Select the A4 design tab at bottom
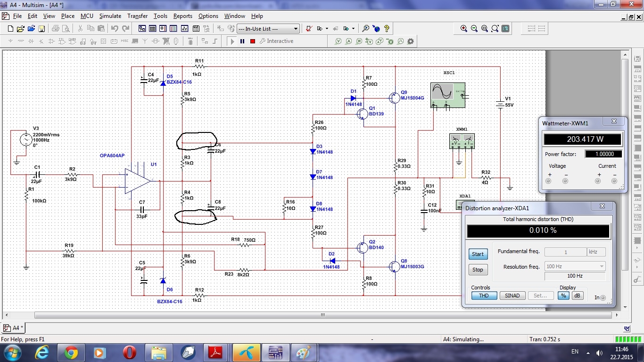 coord(15,328)
